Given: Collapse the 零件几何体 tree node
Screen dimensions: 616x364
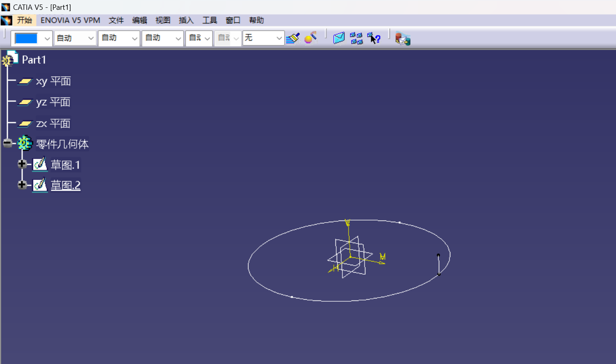Looking at the screenshot, I should (x=7, y=143).
